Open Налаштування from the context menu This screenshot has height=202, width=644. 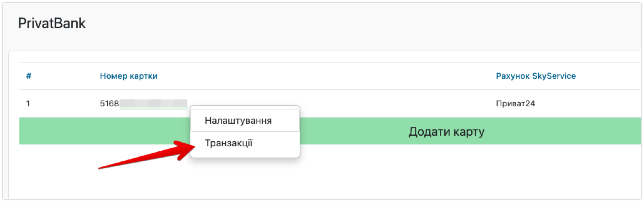238,121
